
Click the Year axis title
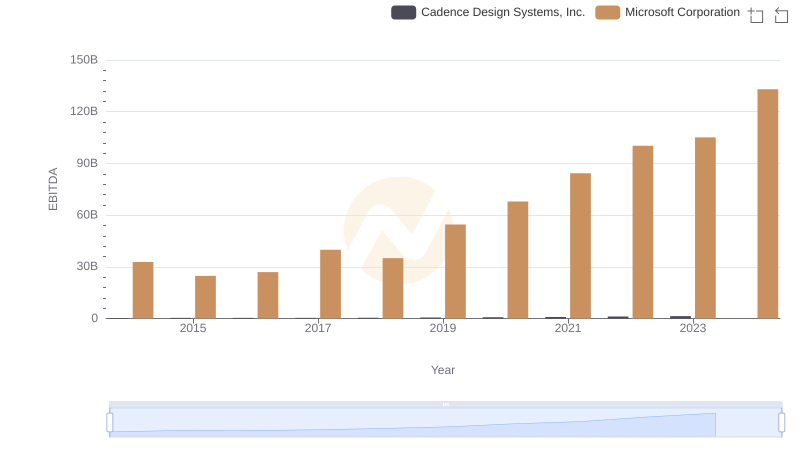pos(443,370)
